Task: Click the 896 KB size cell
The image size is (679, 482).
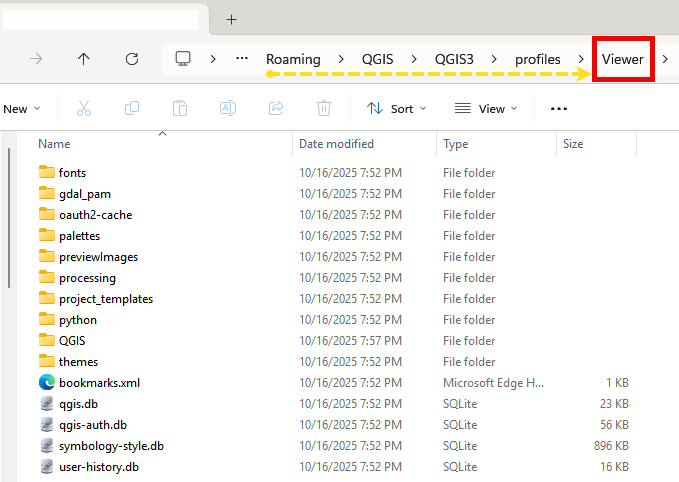Action: point(611,446)
